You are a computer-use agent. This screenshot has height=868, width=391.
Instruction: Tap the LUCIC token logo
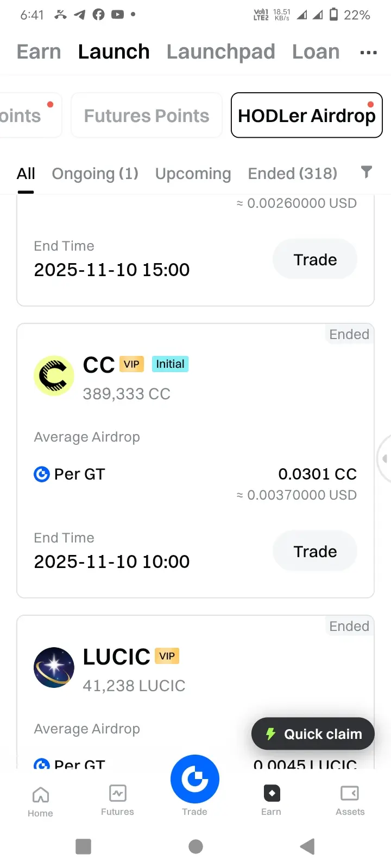point(54,667)
